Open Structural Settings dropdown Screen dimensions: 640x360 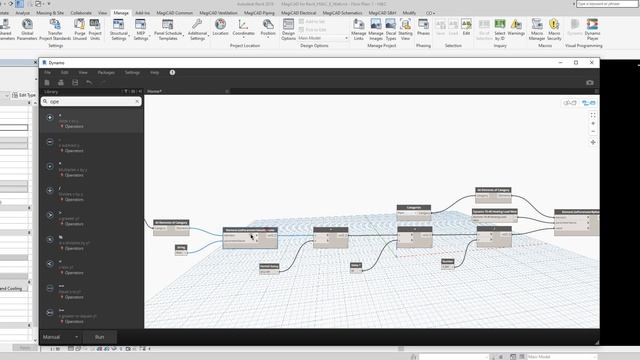click(x=119, y=29)
